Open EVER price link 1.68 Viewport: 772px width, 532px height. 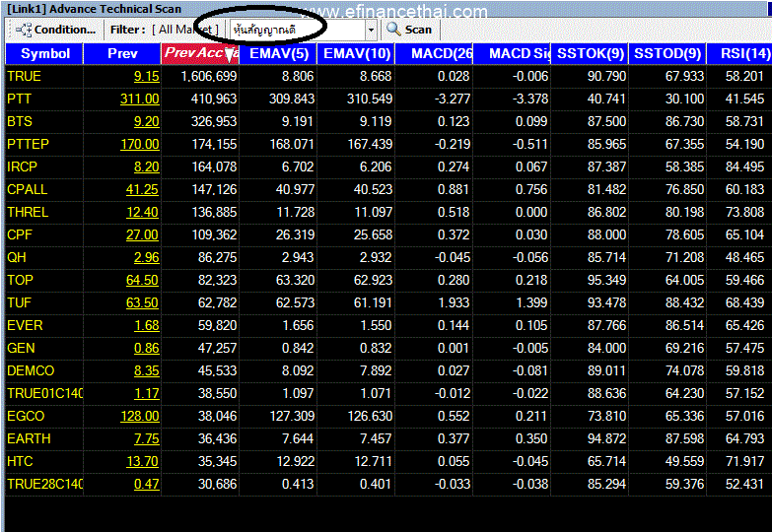(146, 326)
